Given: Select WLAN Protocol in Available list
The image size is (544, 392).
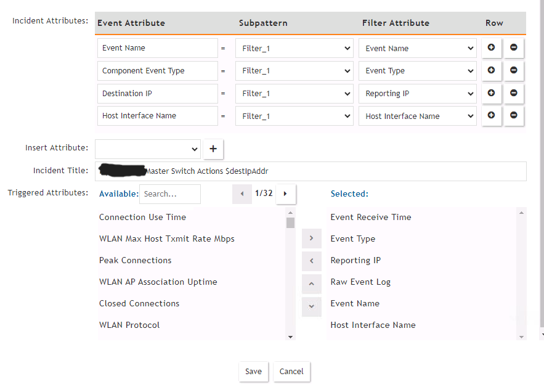Looking at the screenshot, I should [x=129, y=325].
